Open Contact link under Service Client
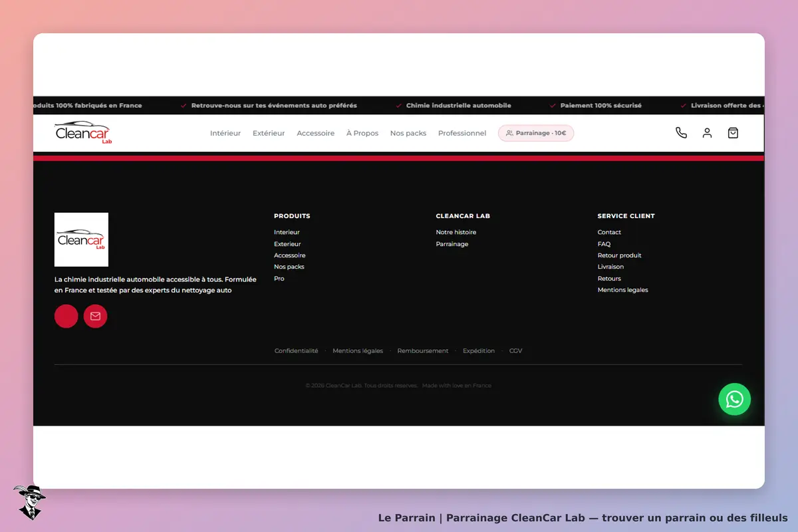The width and height of the screenshot is (798, 532). pyautogui.click(x=609, y=232)
